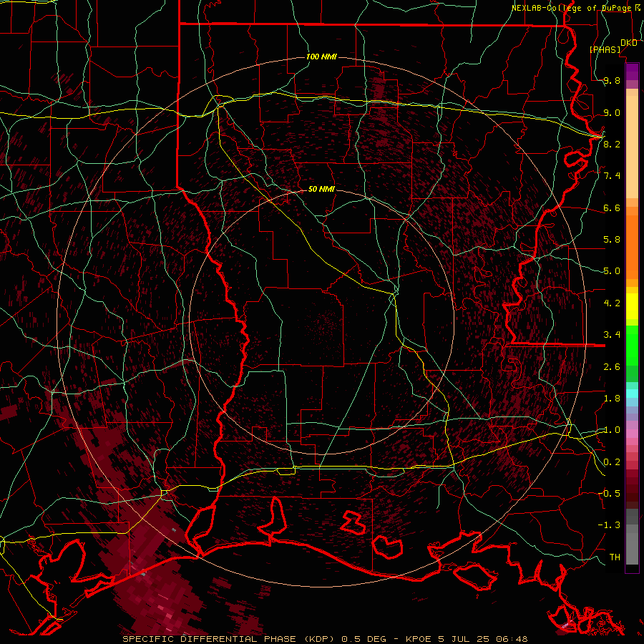Pick the cyan swatch on color scale

tap(632, 394)
